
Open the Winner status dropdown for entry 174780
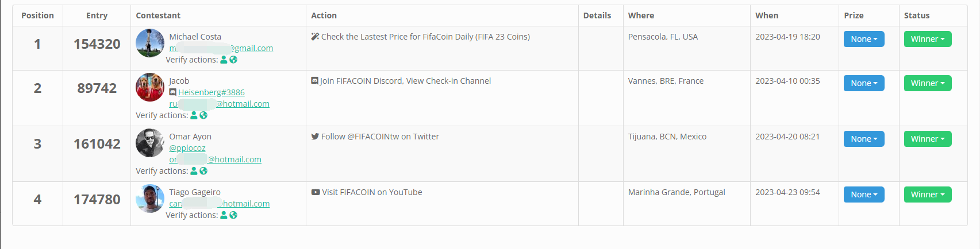[927, 194]
